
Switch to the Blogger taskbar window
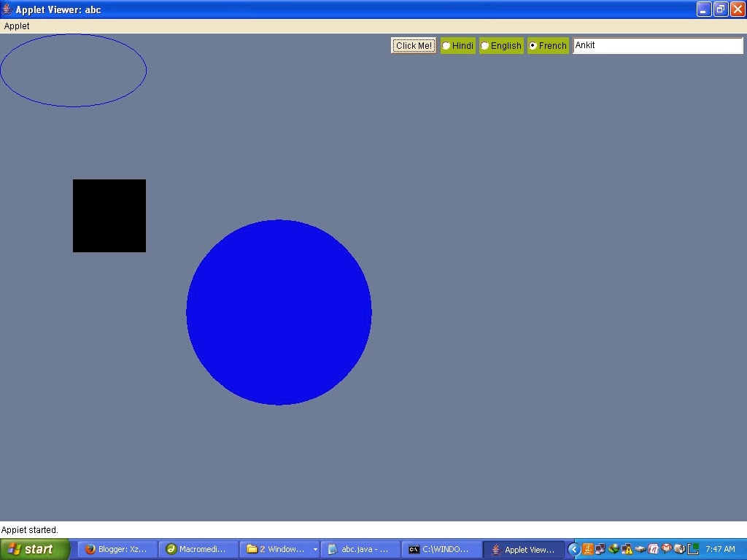click(117, 549)
